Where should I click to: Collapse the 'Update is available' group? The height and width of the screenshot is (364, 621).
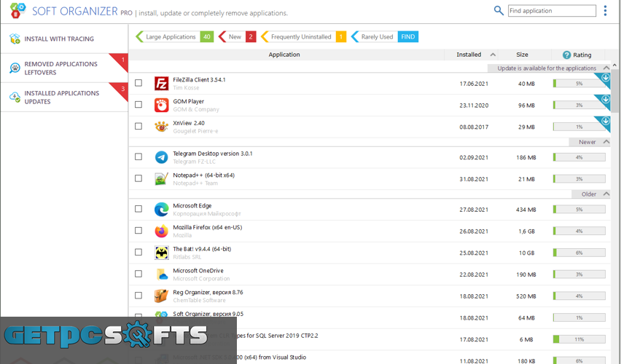(x=606, y=68)
